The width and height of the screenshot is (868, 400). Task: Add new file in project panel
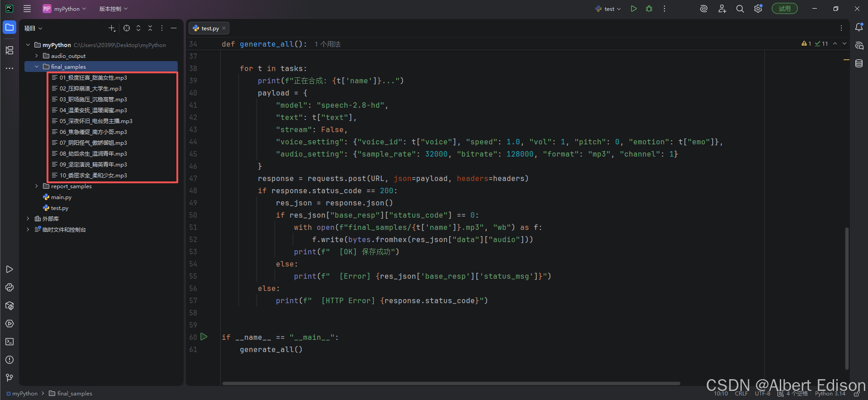pos(112,28)
